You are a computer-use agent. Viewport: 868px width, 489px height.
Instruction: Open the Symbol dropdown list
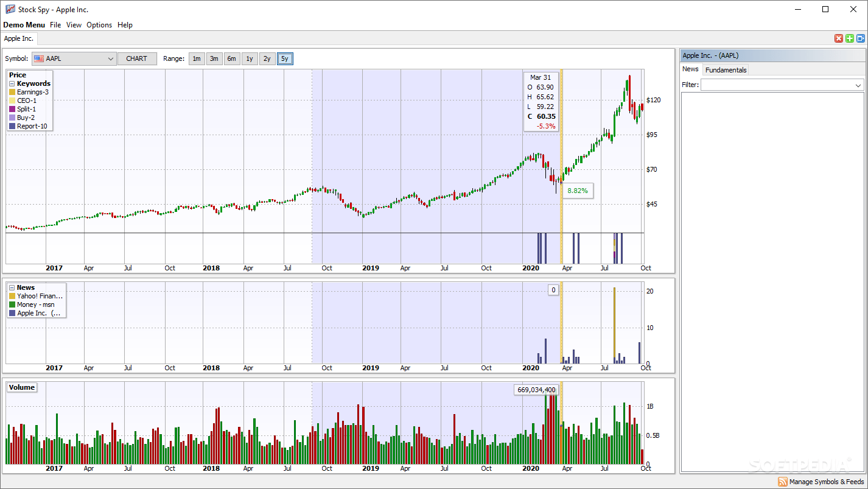pos(111,58)
